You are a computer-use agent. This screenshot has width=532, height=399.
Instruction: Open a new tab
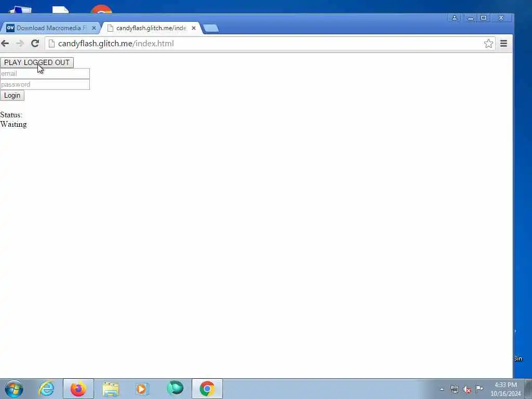(211, 28)
